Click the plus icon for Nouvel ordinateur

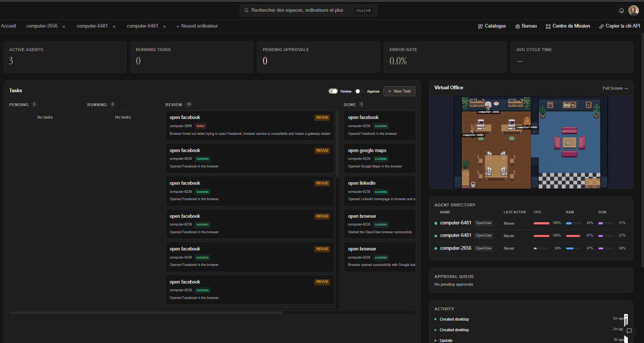point(178,26)
